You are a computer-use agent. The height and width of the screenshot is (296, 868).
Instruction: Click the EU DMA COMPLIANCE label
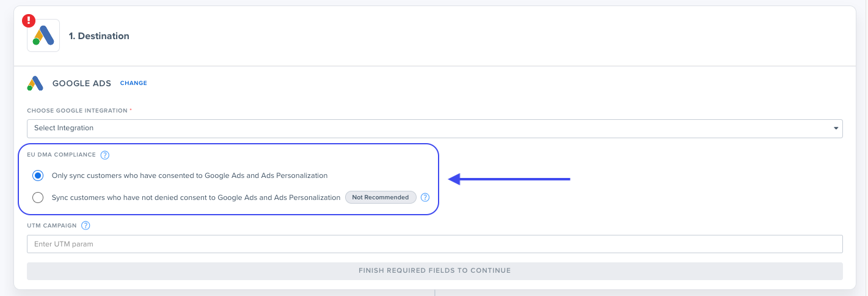[62, 155]
